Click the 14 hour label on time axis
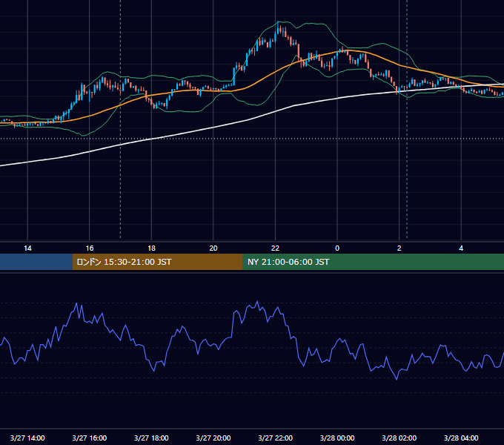Image resolution: width=504 pixels, height=445 pixels. [x=27, y=248]
